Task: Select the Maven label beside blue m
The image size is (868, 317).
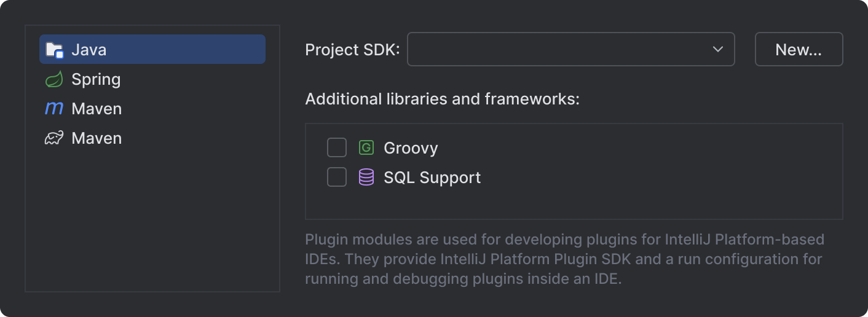Action: click(97, 109)
